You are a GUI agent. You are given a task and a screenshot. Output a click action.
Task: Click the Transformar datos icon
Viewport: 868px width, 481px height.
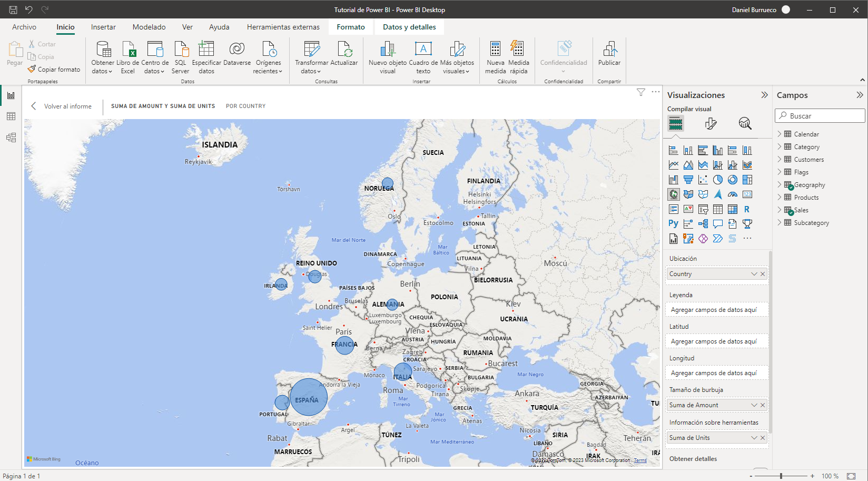[x=311, y=50]
